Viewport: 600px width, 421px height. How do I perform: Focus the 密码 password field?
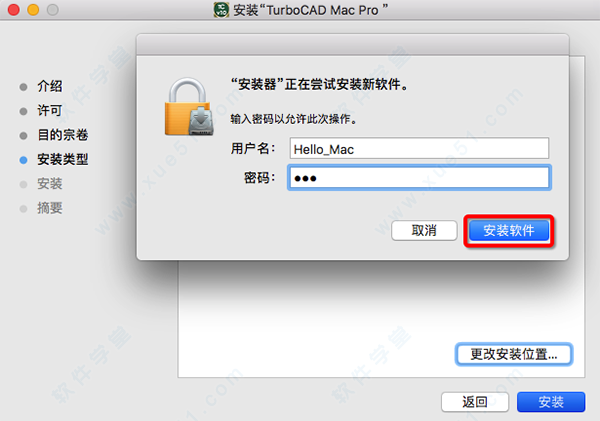click(419, 178)
